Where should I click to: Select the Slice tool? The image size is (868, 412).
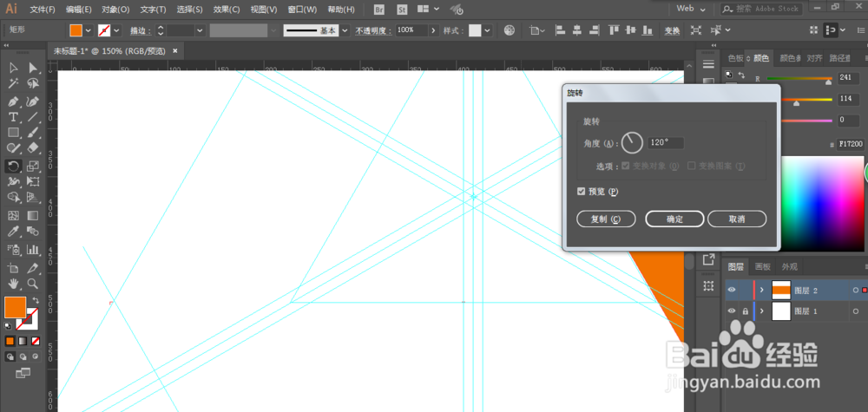click(x=33, y=268)
